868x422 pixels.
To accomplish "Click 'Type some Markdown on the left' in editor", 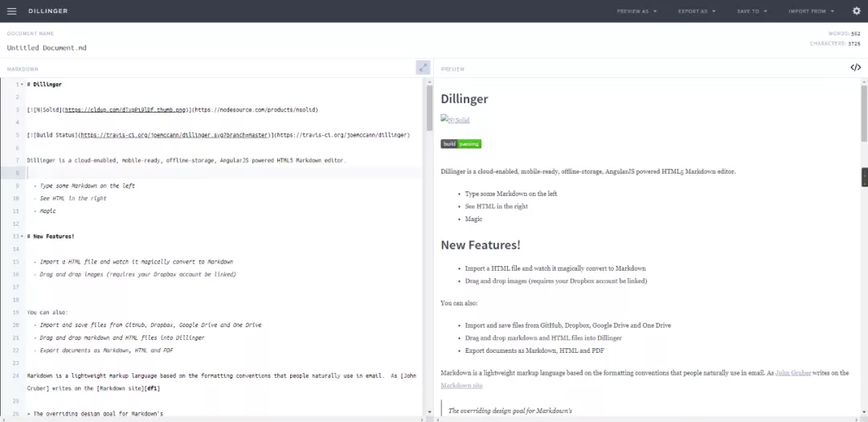I will pos(87,186).
